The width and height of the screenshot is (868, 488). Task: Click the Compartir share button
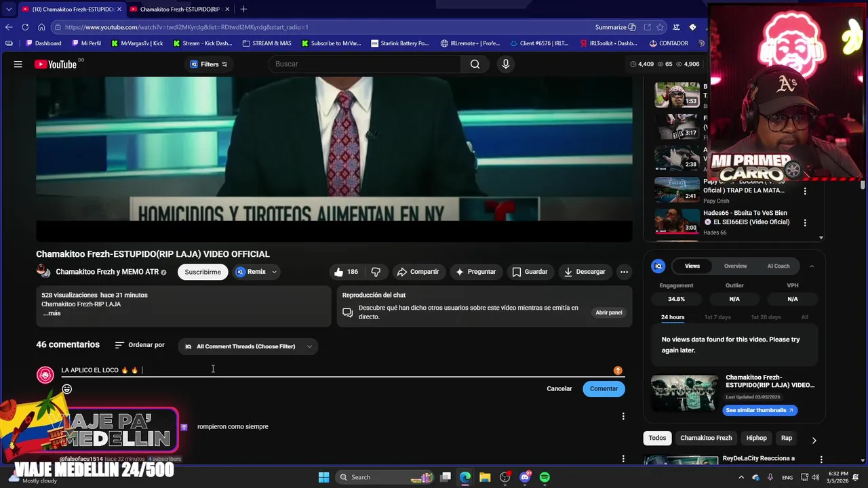(x=418, y=272)
